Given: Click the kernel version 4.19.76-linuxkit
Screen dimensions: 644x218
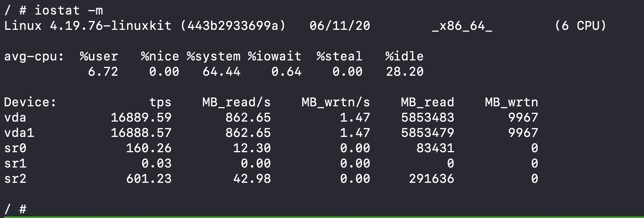Looking at the screenshot, I should tap(110, 26).
